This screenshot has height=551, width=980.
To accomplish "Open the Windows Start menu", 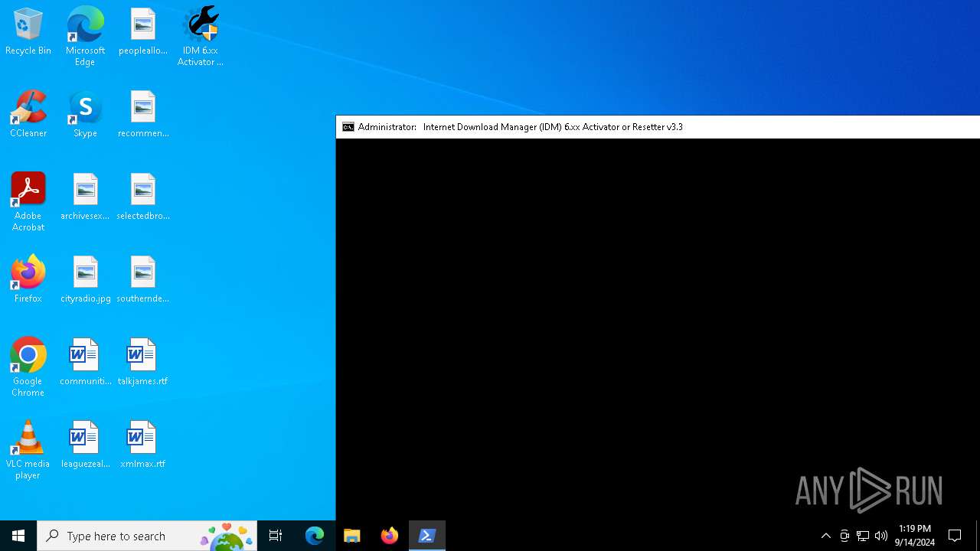I will [18, 536].
